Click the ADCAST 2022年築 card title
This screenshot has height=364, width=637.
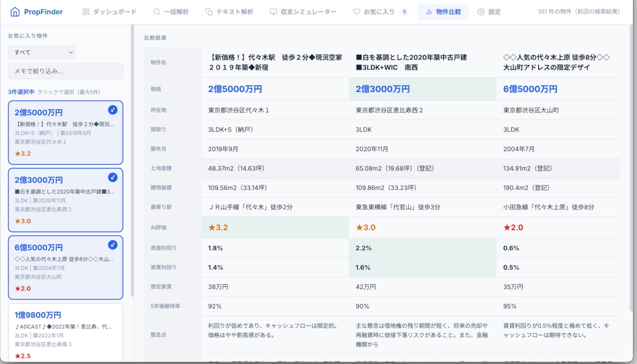[63, 326]
